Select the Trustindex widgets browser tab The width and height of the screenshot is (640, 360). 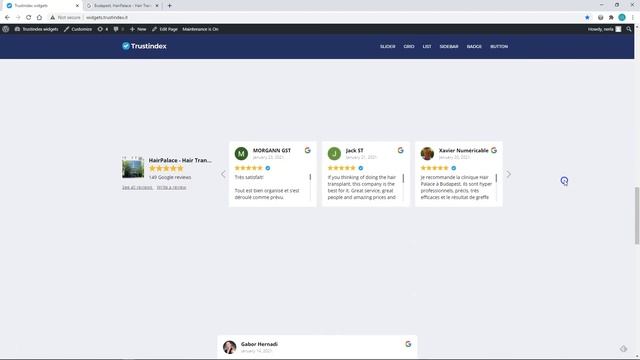[41, 6]
